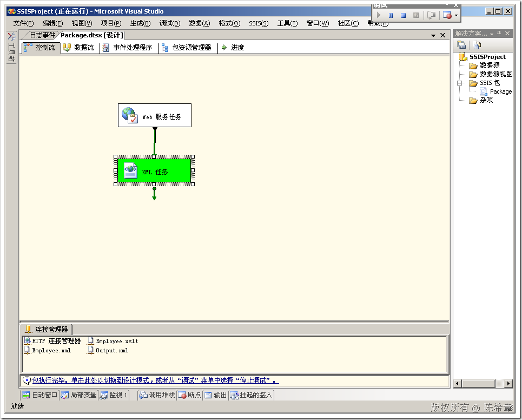Open the 生成(B) menu
The height and width of the screenshot is (420, 522).
141,23
